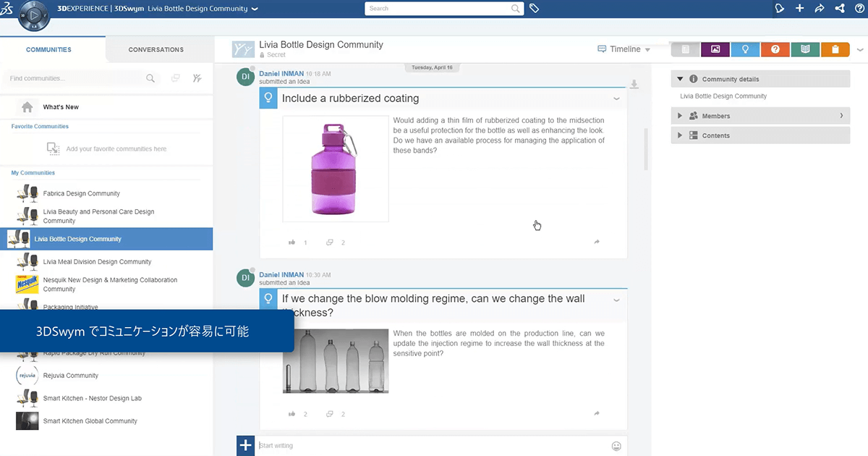The image size is (868, 456).
Task: Click the purple bottle thumbnail
Action: click(x=336, y=169)
